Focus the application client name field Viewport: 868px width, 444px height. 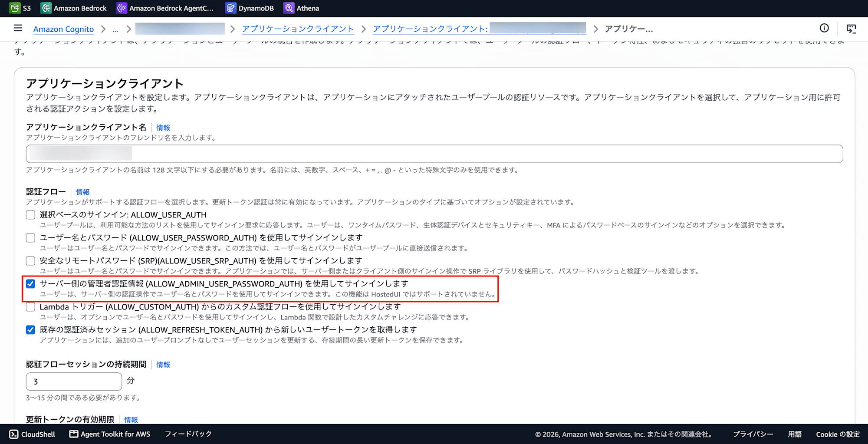tap(434, 154)
